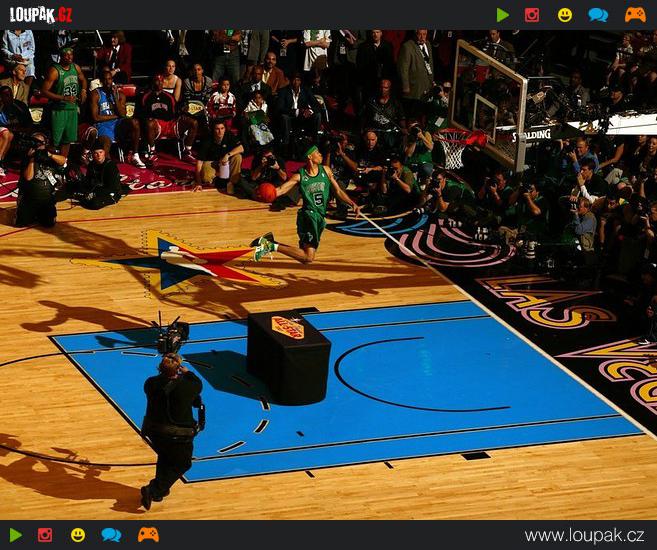This screenshot has height=550, width=657.
Task: Open the red Instagram icon in top bar
Action: (x=532, y=15)
